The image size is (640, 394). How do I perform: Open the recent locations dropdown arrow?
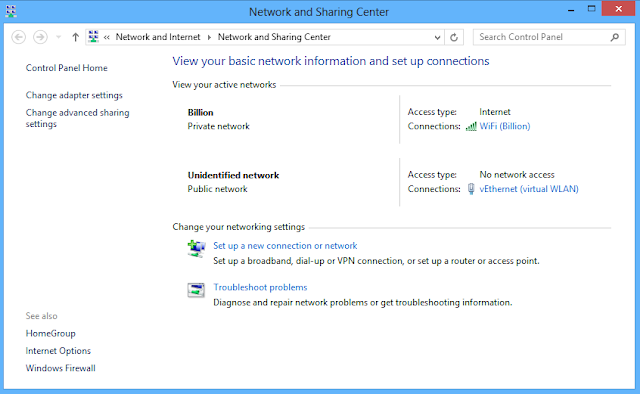click(x=58, y=37)
